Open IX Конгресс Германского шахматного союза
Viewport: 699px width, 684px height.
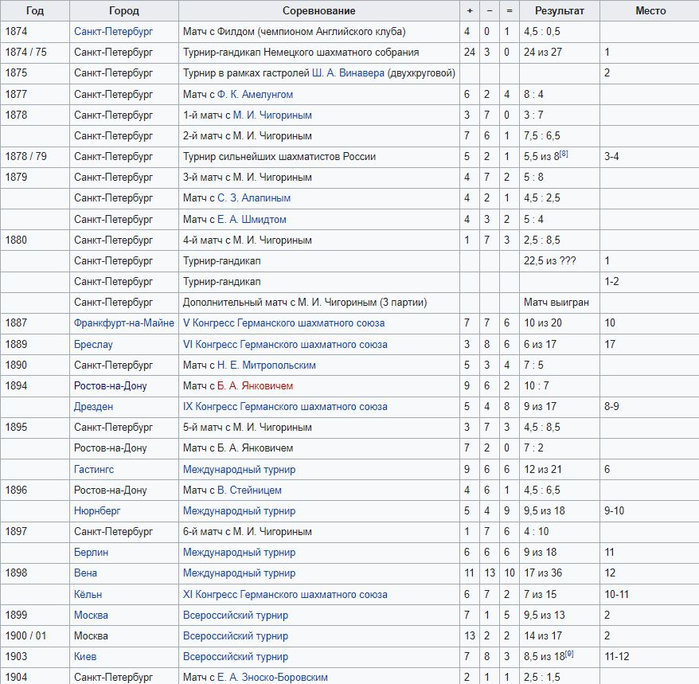pos(285,407)
